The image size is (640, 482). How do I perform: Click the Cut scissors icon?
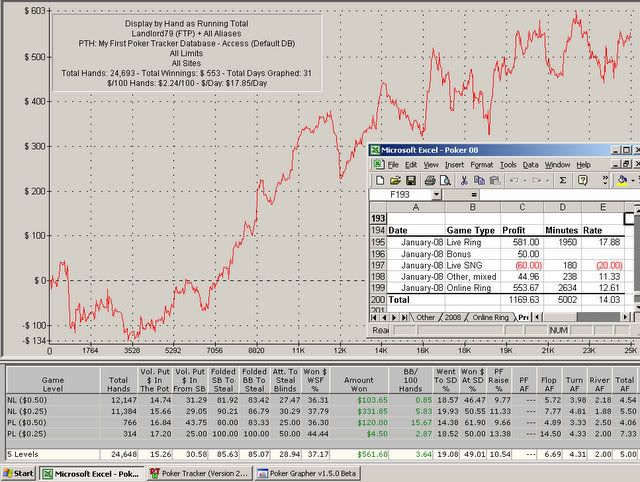click(x=464, y=180)
